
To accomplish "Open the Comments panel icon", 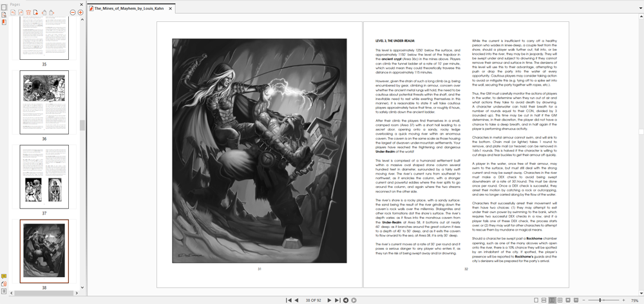I will (4, 276).
